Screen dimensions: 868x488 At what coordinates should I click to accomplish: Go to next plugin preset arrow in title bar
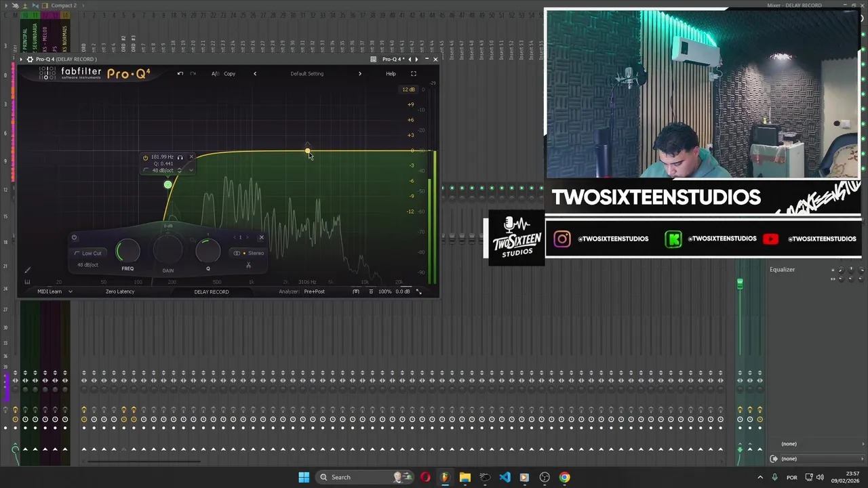tap(416, 59)
